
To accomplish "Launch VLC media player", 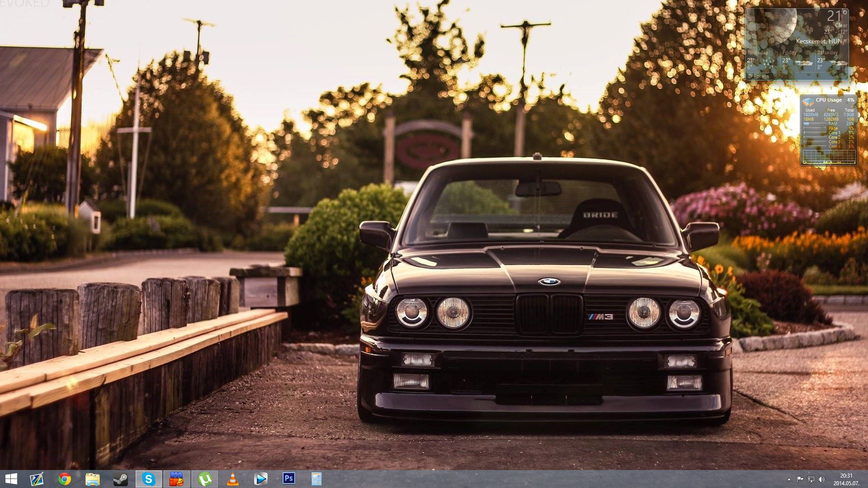I will [232, 479].
